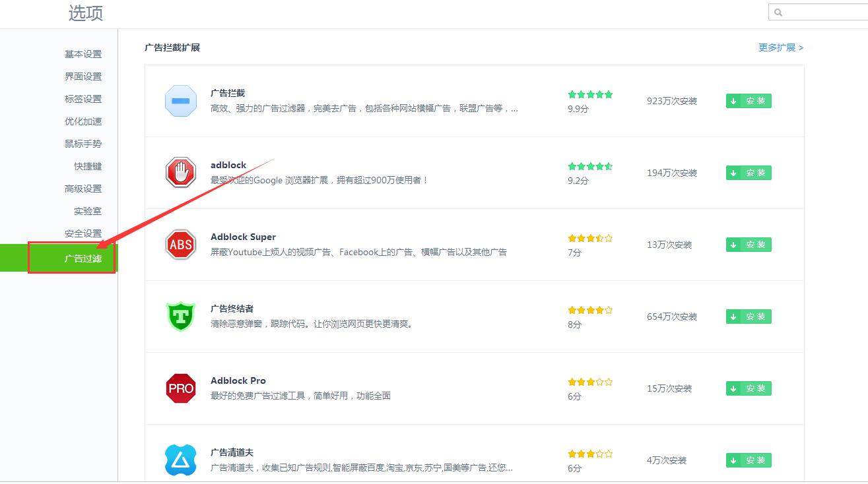Image resolution: width=868 pixels, height=484 pixels.
Task: Click the adblock stop-hand logo
Action: (x=180, y=173)
